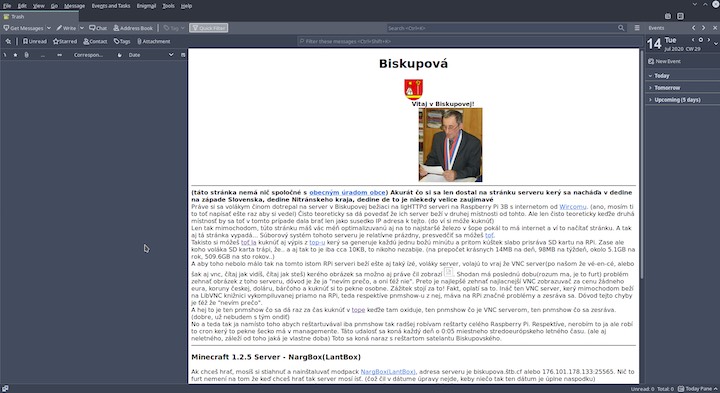Start a Chat from the toolbar

pos(98,28)
